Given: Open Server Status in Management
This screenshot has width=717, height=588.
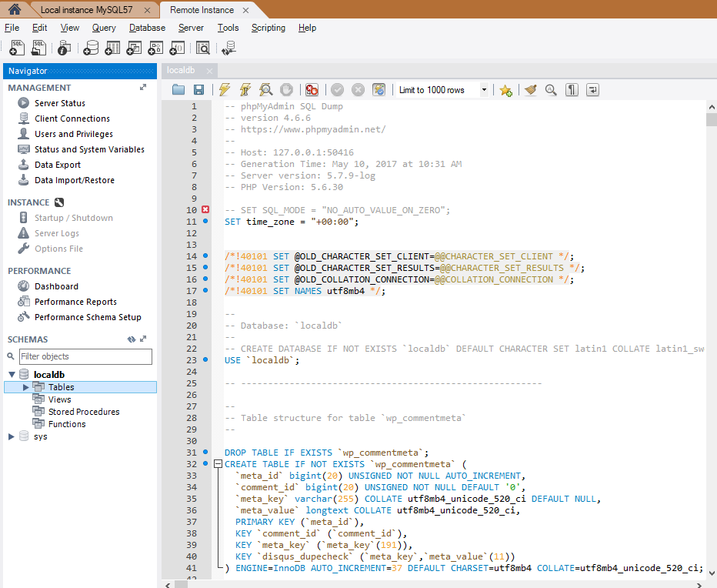Looking at the screenshot, I should pyautogui.click(x=60, y=103).
